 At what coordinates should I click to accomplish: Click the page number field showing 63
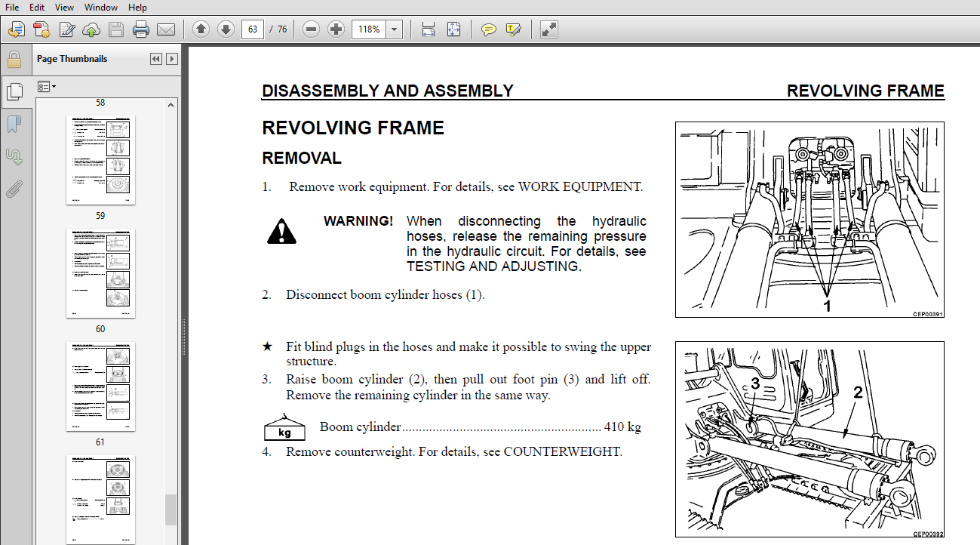click(252, 29)
